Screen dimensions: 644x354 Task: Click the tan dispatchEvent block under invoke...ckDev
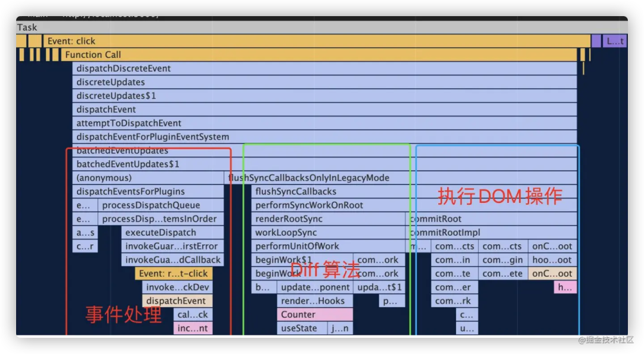[178, 300]
